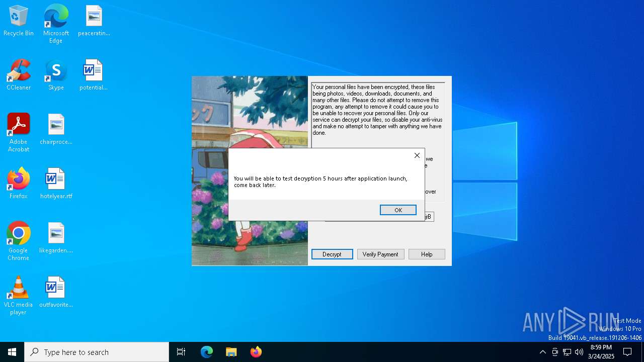This screenshot has width=644, height=362.
Task: Open the Recycle Bin desktop icon
Action: [x=19, y=21]
